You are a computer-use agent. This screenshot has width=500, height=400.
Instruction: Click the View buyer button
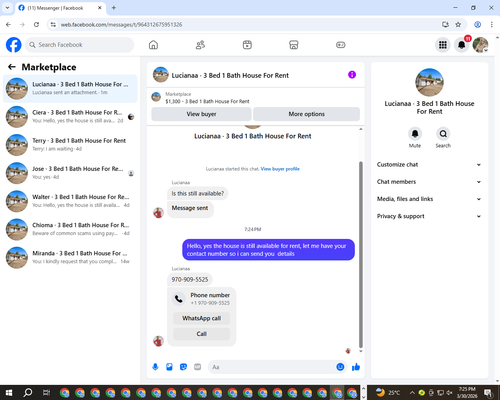pyautogui.click(x=201, y=114)
